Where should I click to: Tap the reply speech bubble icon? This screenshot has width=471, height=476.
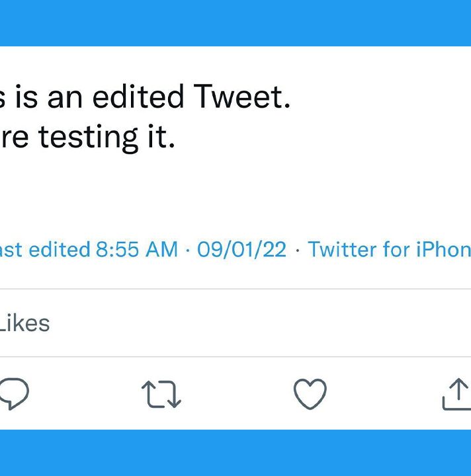[x=15, y=394]
